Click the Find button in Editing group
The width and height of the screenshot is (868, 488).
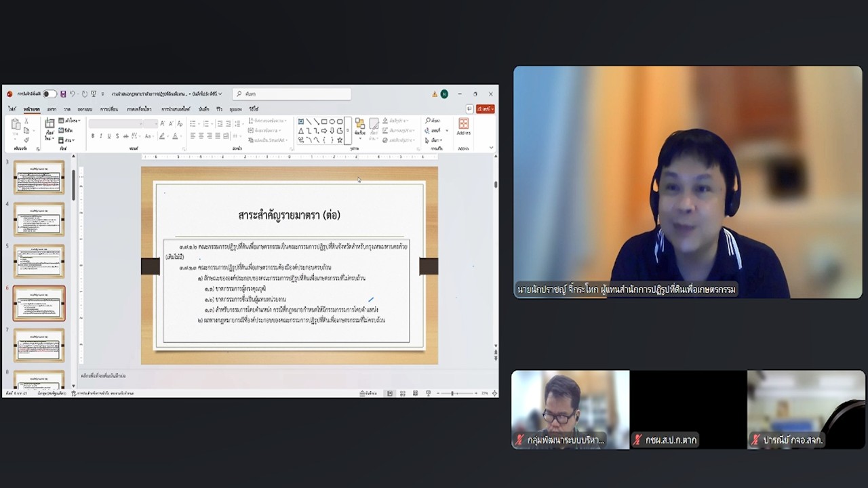point(432,121)
